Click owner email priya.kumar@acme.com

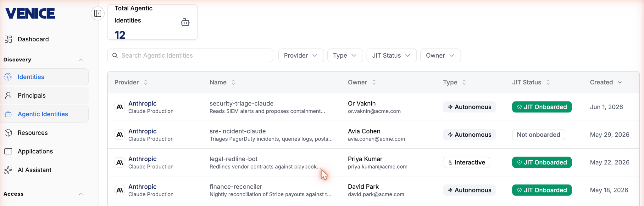[x=378, y=167]
